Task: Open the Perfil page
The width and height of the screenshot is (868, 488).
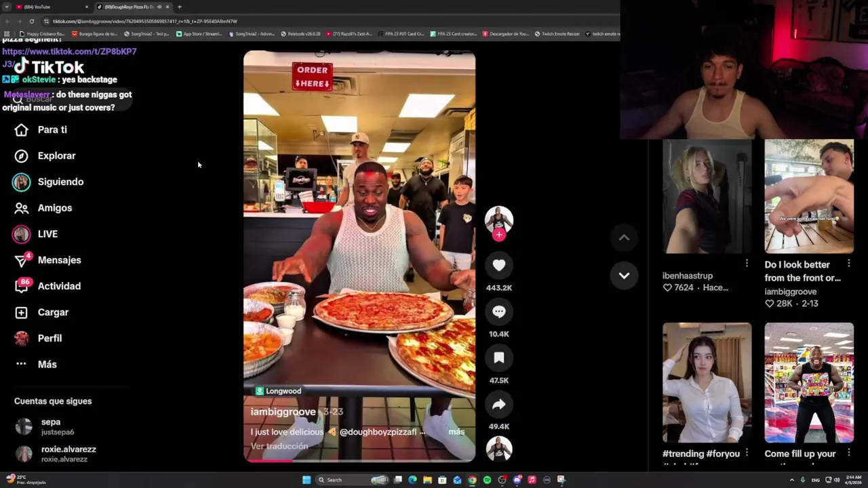Action: click(38, 338)
